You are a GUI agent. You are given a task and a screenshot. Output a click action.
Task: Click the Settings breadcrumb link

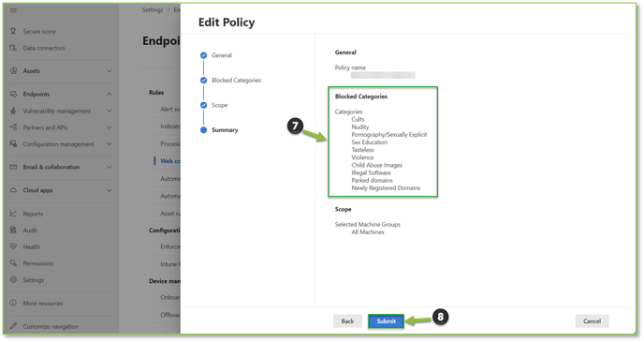(153, 10)
